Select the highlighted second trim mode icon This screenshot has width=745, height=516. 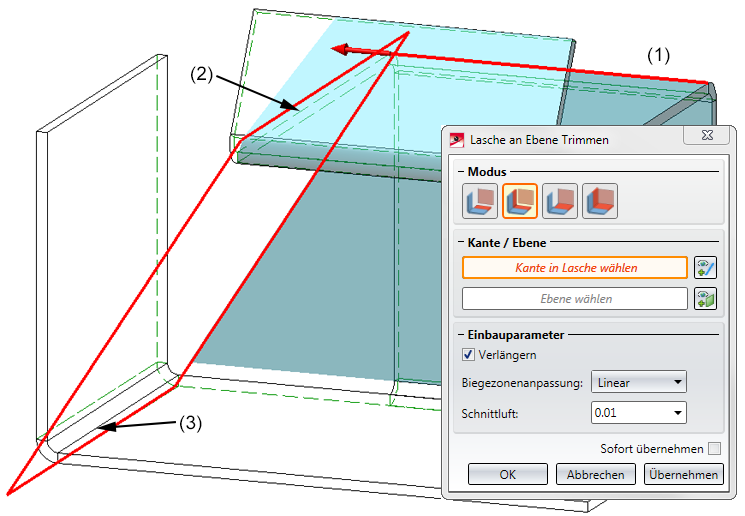[x=520, y=201]
